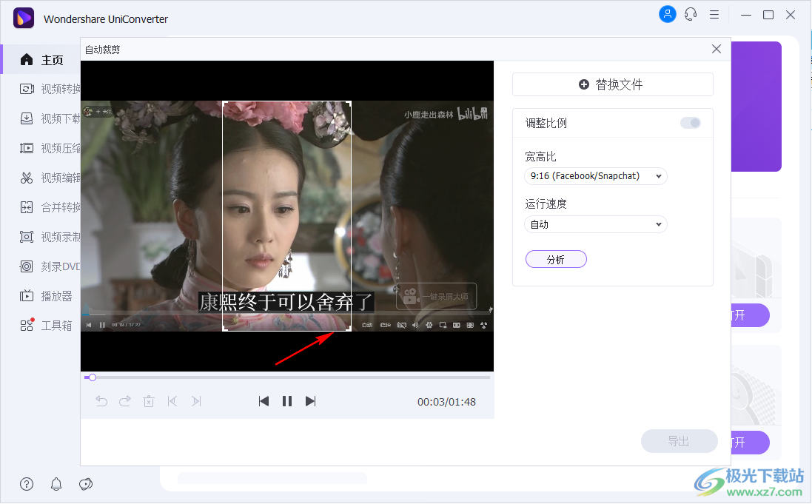Open the customer support headset icon
Viewport: 812px width, 504px height.
[x=691, y=14]
